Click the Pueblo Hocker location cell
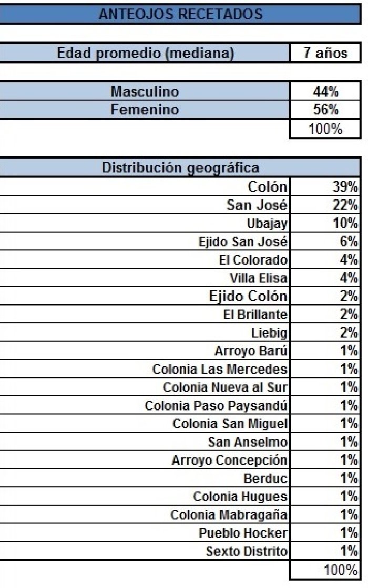The image size is (368, 588). pyautogui.click(x=145, y=533)
